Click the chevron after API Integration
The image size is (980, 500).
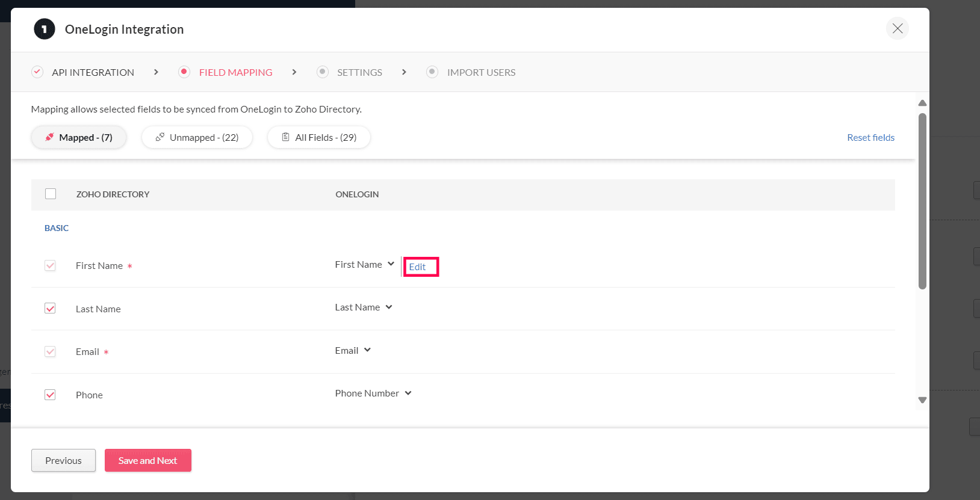point(156,72)
